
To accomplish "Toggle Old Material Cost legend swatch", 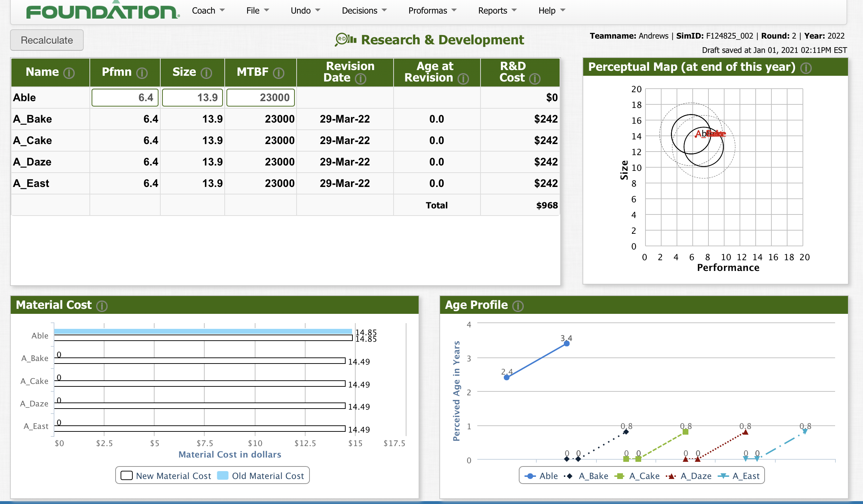I will coord(223,476).
